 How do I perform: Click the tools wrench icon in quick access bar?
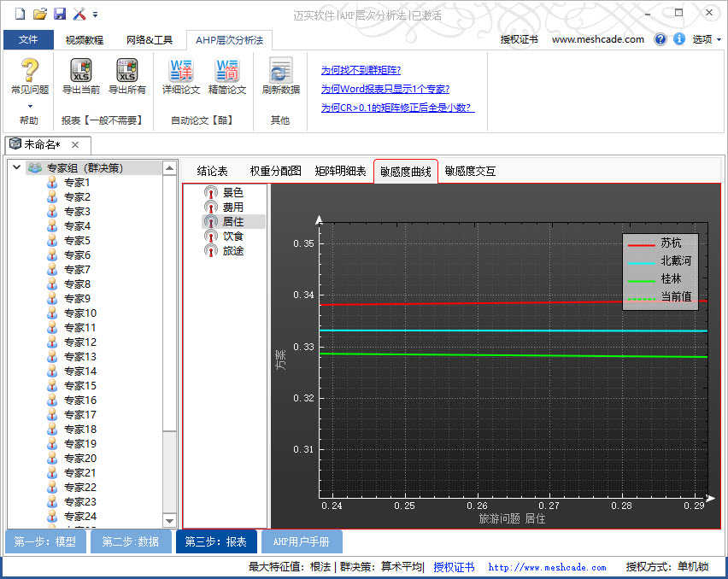point(79,14)
